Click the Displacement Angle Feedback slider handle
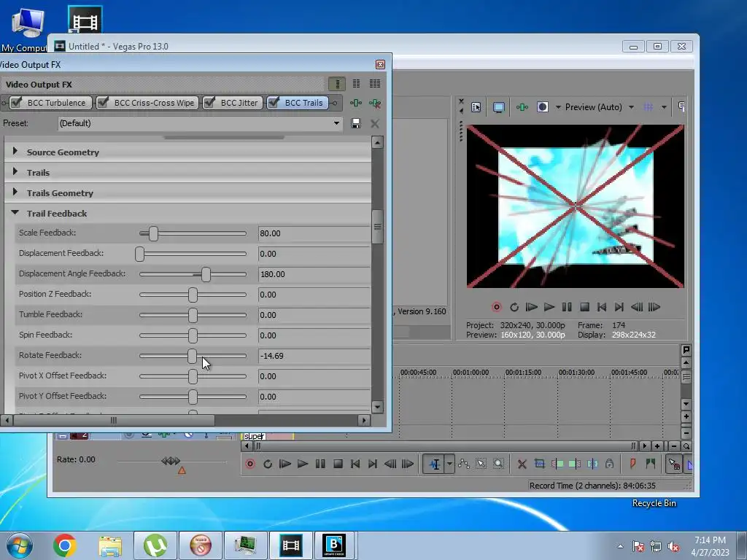Viewport: 747px width, 560px height. point(206,274)
